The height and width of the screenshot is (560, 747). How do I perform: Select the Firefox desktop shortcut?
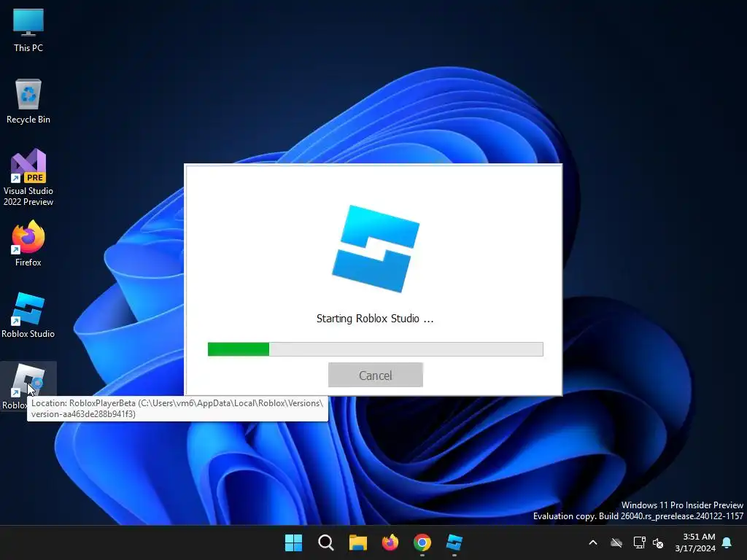coord(28,244)
